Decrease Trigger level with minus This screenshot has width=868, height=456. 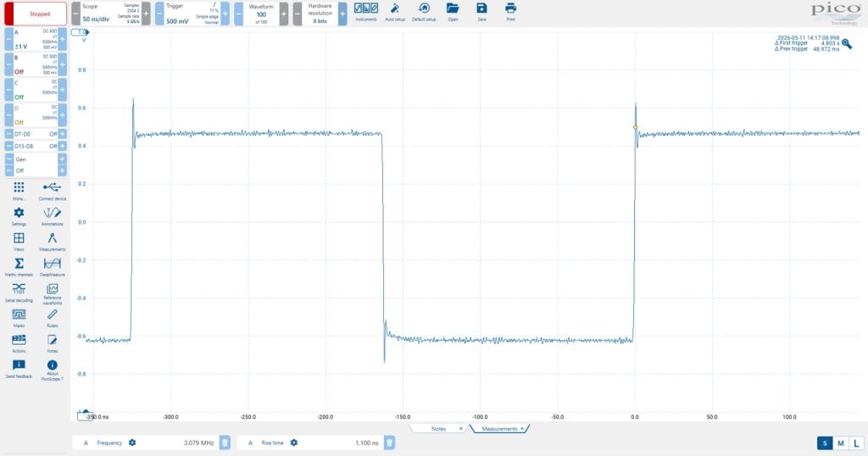tap(159, 14)
